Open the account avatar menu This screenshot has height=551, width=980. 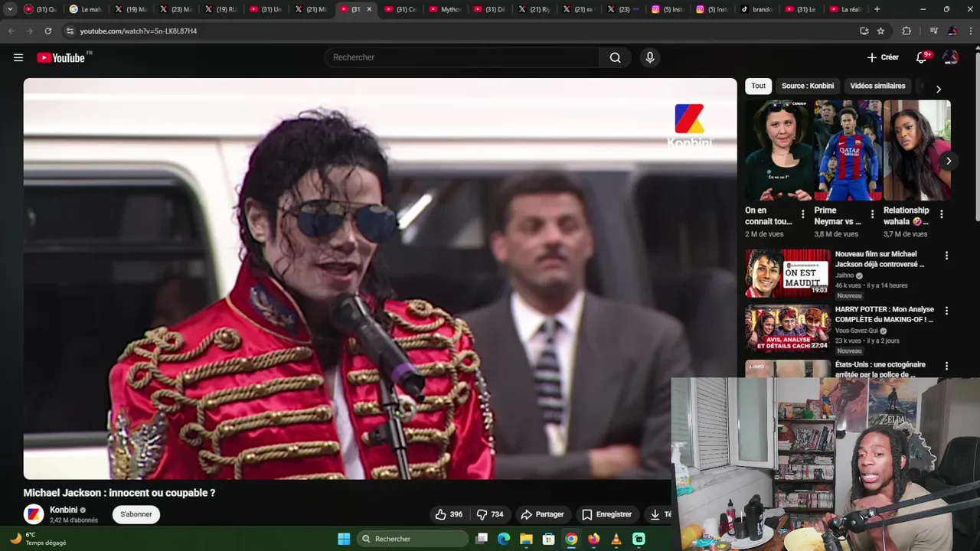pos(951,57)
